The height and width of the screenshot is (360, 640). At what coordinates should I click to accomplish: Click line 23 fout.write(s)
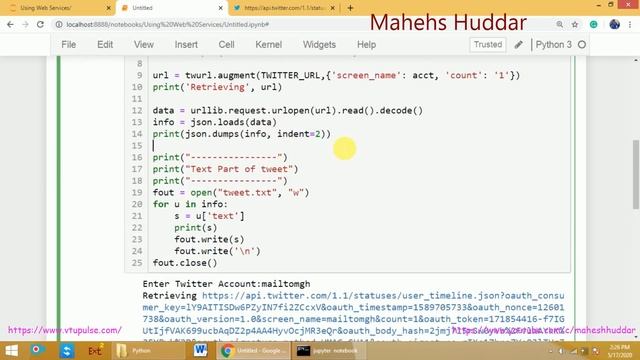click(x=209, y=240)
